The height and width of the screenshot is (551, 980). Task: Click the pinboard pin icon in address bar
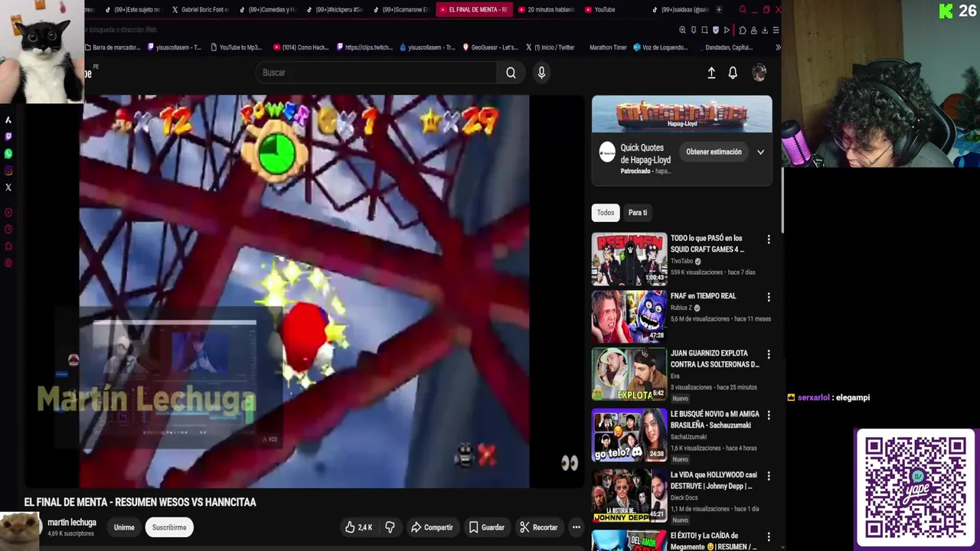[694, 30]
